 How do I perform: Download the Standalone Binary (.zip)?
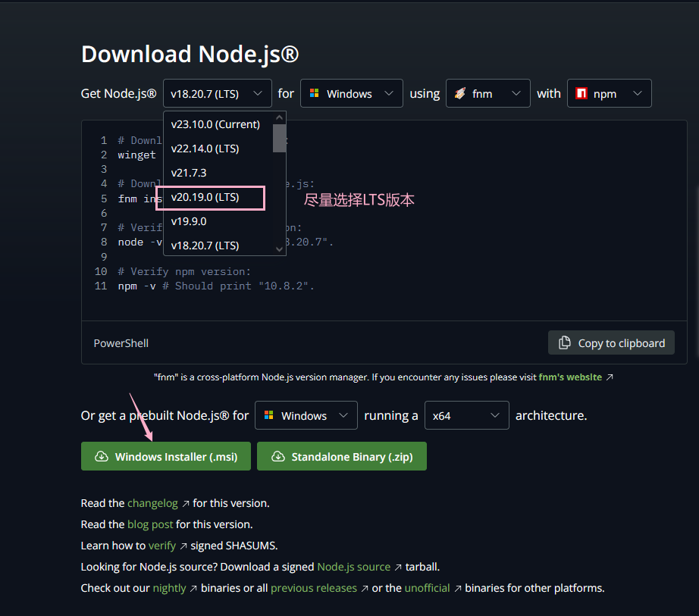[x=342, y=457]
